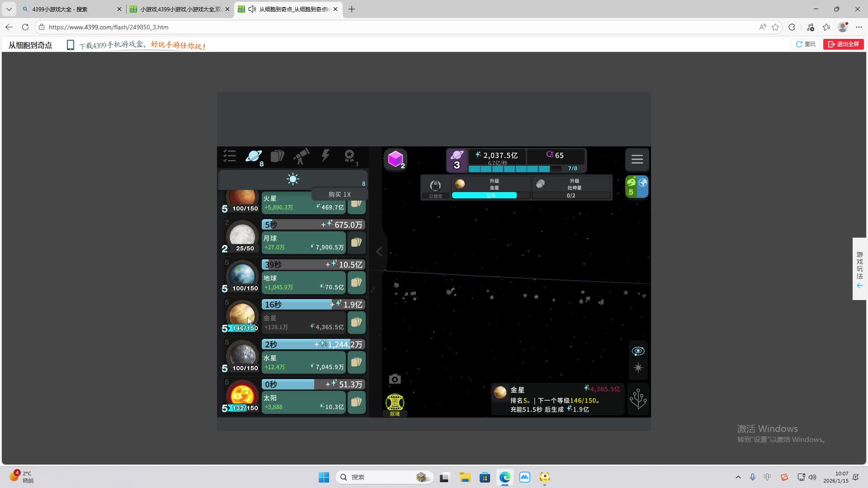Open the hamburger main menu
Image resolution: width=868 pixels, height=488 pixels.
(637, 159)
